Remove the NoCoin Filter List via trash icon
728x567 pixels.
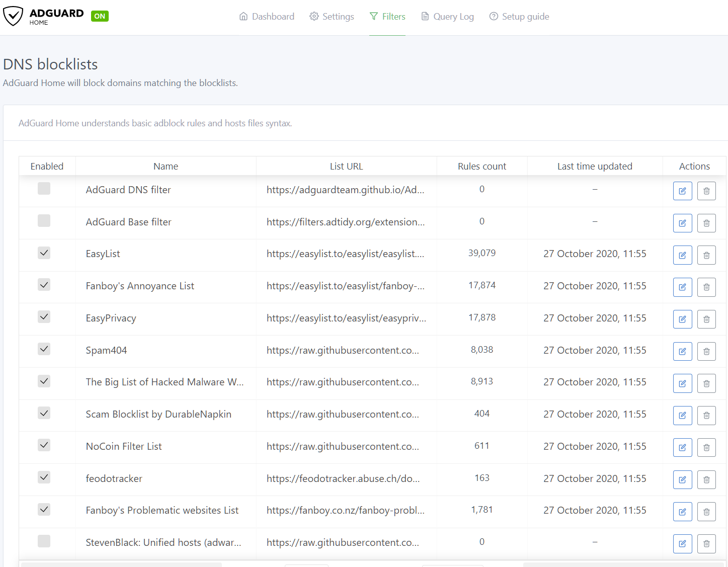(706, 447)
